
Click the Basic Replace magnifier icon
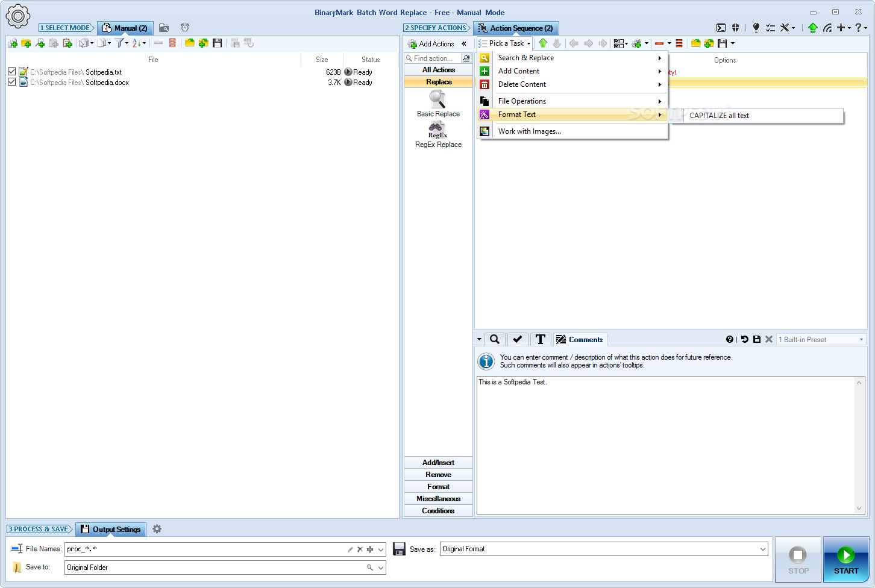click(437, 99)
